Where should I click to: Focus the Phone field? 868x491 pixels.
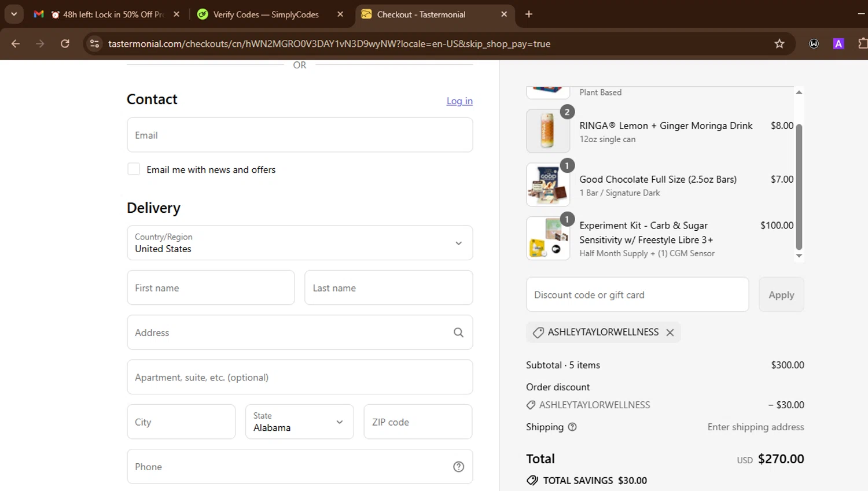pos(300,467)
